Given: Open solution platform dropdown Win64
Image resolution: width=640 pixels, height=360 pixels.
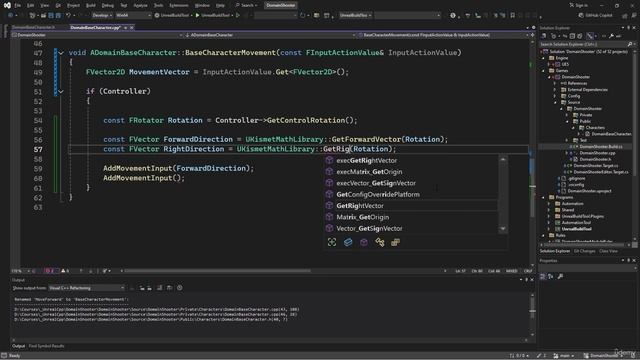Looking at the screenshot, I should [133, 16].
